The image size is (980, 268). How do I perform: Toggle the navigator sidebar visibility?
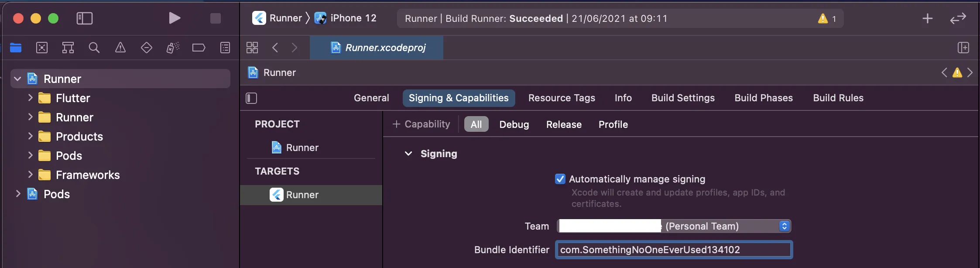(84, 18)
